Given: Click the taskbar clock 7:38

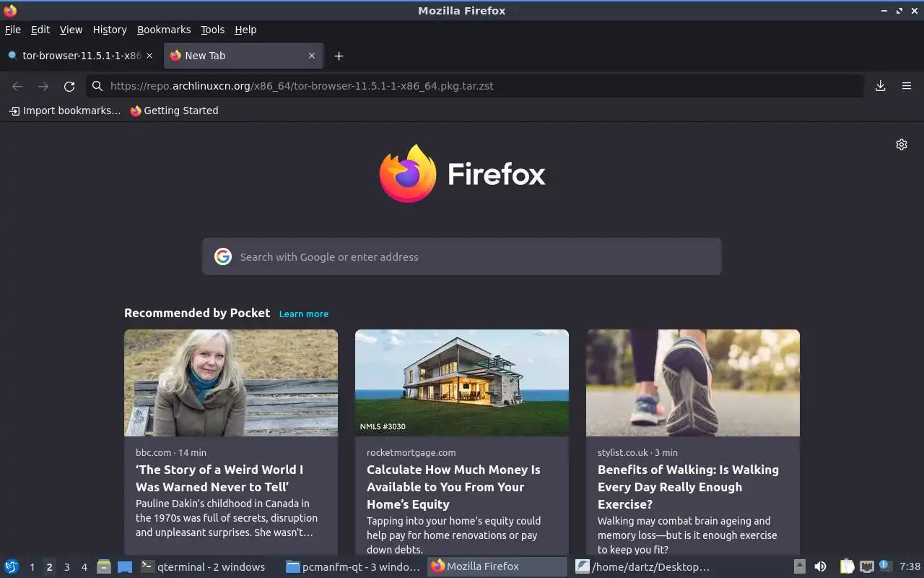Looking at the screenshot, I should point(910,566).
